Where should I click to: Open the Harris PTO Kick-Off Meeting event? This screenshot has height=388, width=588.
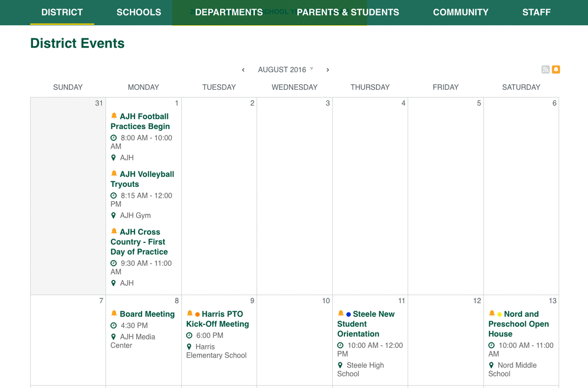(x=216, y=319)
